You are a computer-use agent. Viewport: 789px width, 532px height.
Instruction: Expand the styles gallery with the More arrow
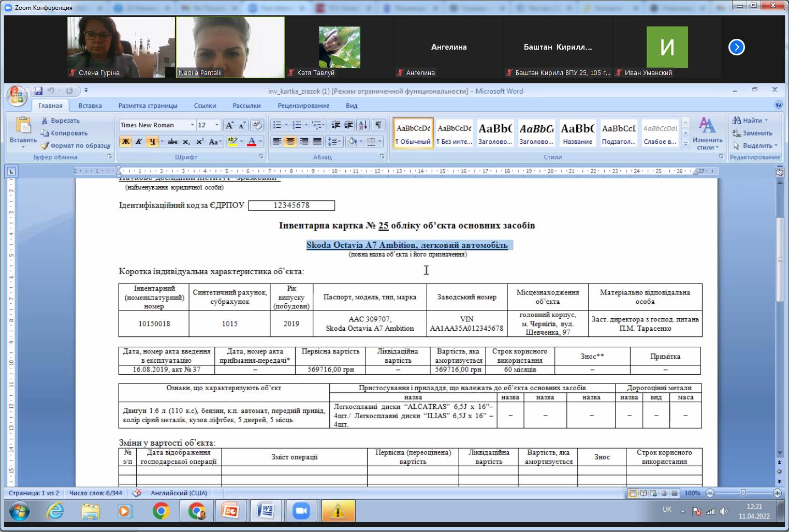(x=685, y=144)
